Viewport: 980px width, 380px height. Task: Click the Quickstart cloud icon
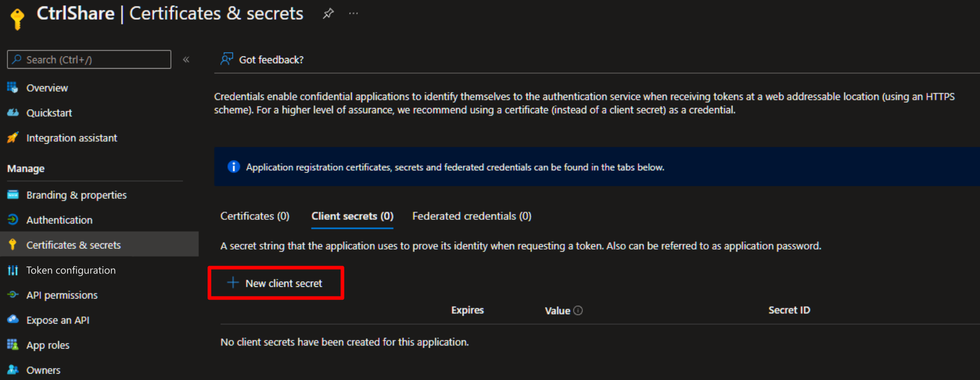tap(13, 112)
